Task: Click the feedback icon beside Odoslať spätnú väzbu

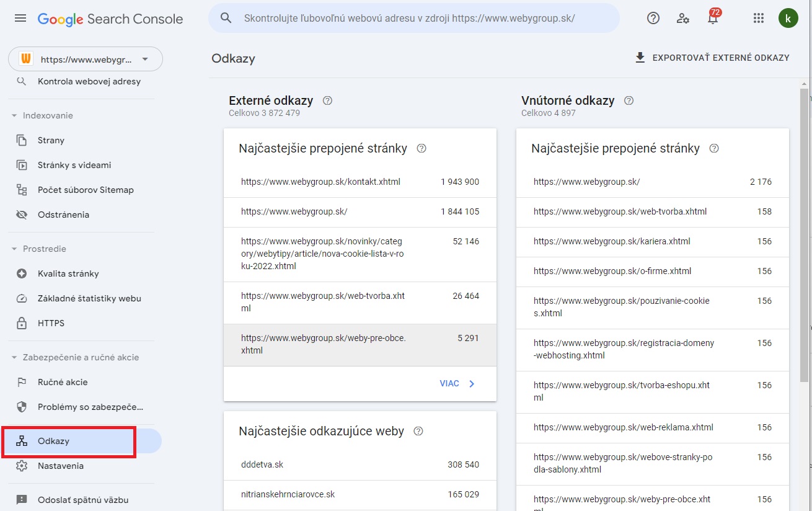Action: 22,500
